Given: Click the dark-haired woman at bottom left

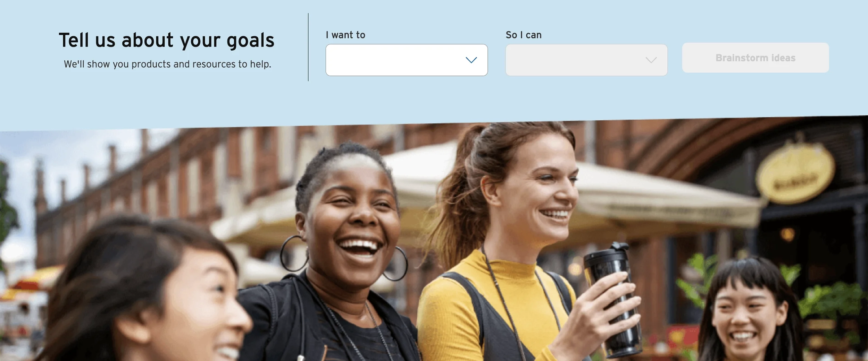Looking at the screenshot, I should [x=146, y=291].
